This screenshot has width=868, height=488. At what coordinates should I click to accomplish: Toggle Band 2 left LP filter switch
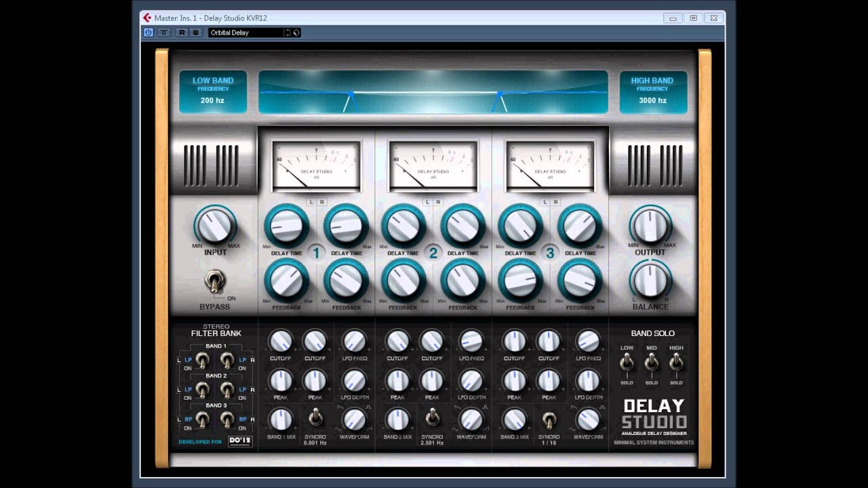[x=201, y=390]
